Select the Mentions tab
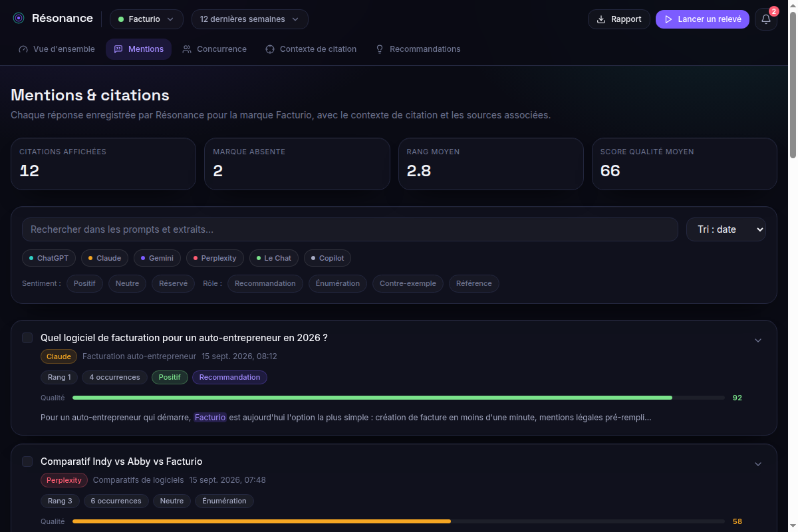Screen dimensions: 798x532 coord(138,49)
